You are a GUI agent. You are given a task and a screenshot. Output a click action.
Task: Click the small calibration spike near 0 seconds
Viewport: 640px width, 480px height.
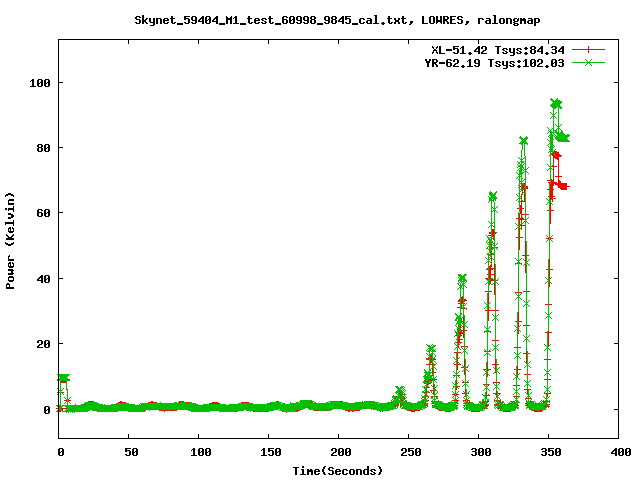point(63,378)
